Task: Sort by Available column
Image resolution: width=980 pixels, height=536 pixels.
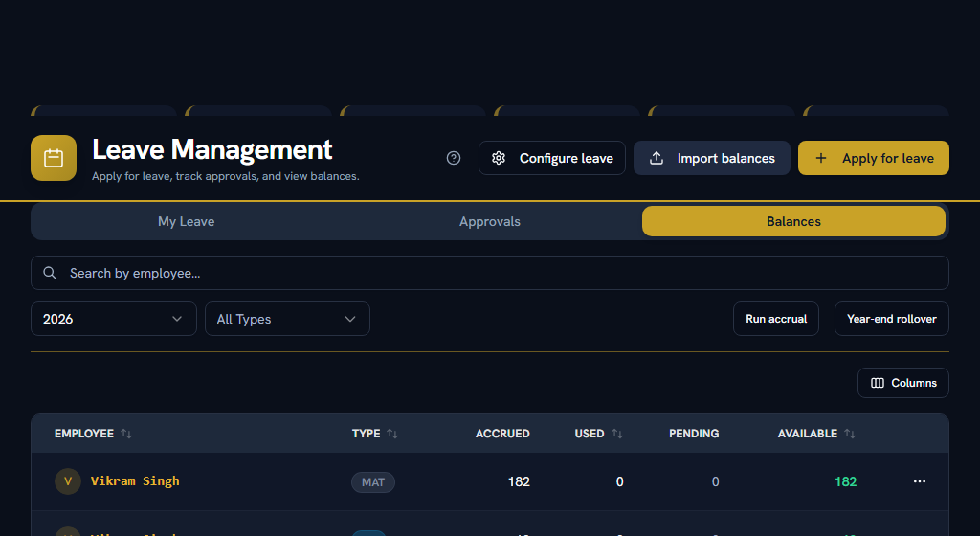Action: 816,434
